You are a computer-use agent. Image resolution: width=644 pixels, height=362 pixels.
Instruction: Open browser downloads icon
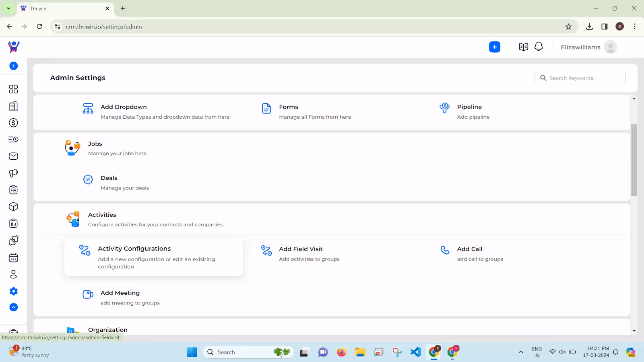click(x=589, y=27)
